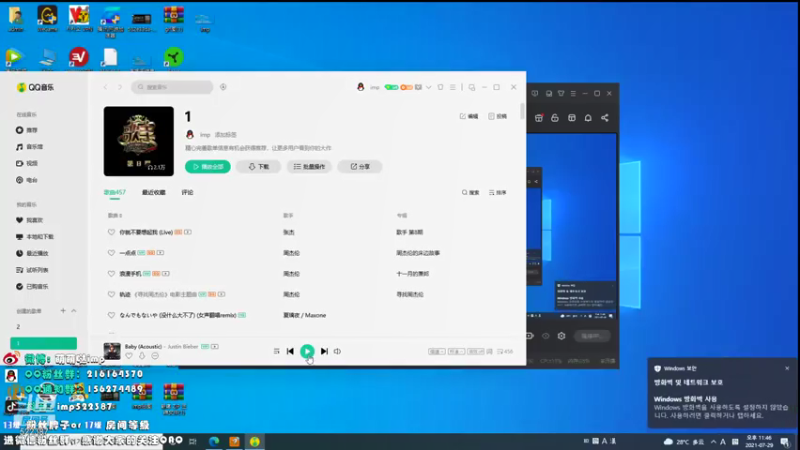The width and height of the screenshot is (800, 450).
Task: Open settings gear in the dark recorder window
Action: (x=561, y=336)
